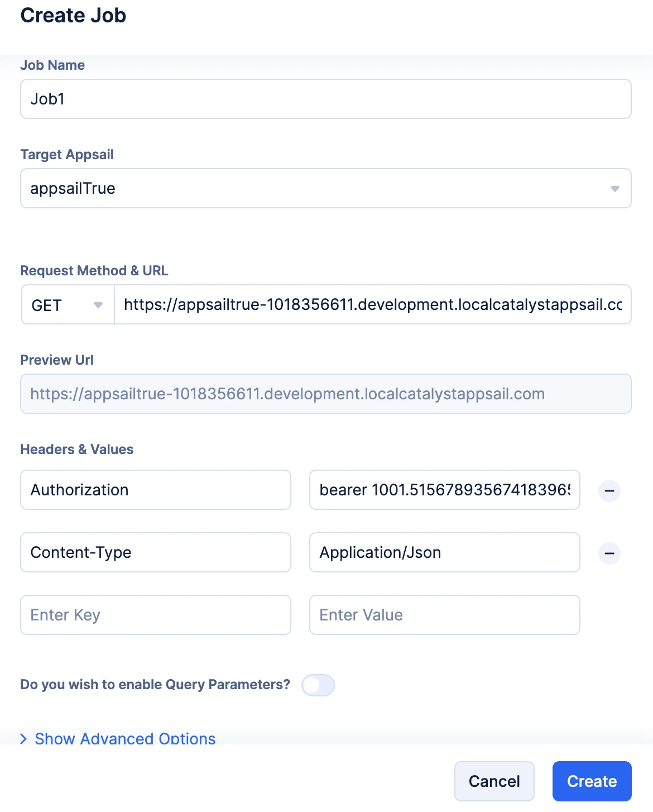Click the arrow next to GET

[98, 305]
